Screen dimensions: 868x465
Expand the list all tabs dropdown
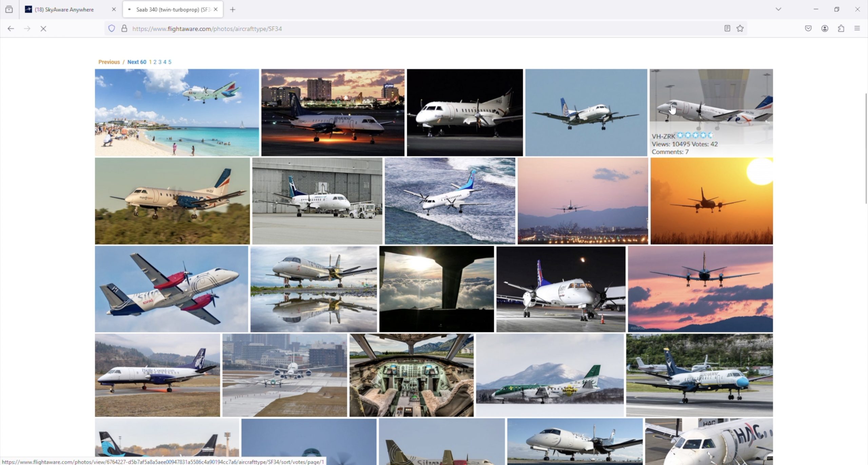[x=778, y=10]
